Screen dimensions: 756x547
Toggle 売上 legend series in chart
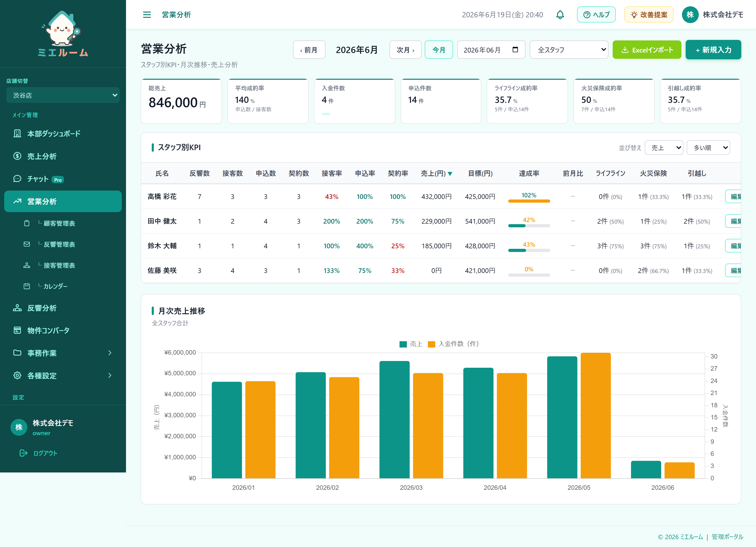pos(411,344)
